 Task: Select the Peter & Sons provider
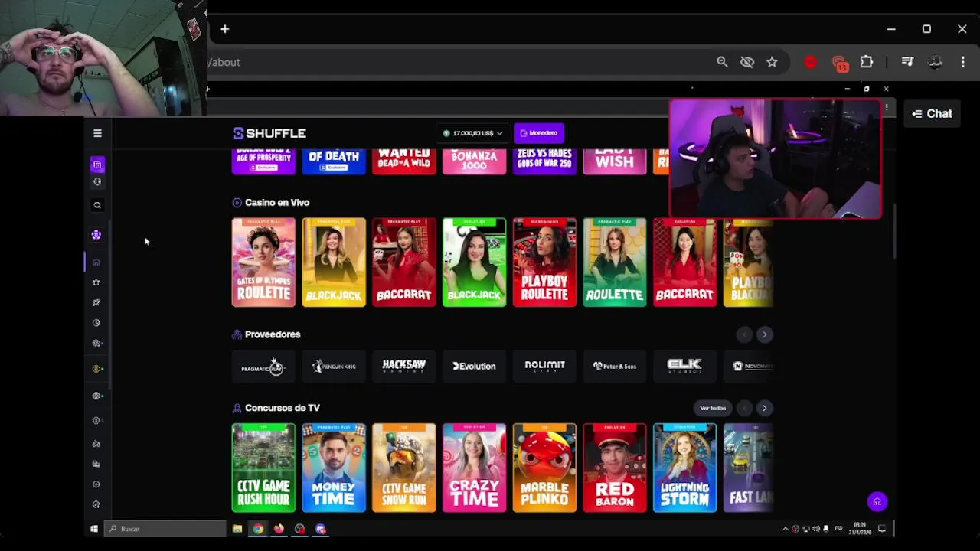(615, 367)
